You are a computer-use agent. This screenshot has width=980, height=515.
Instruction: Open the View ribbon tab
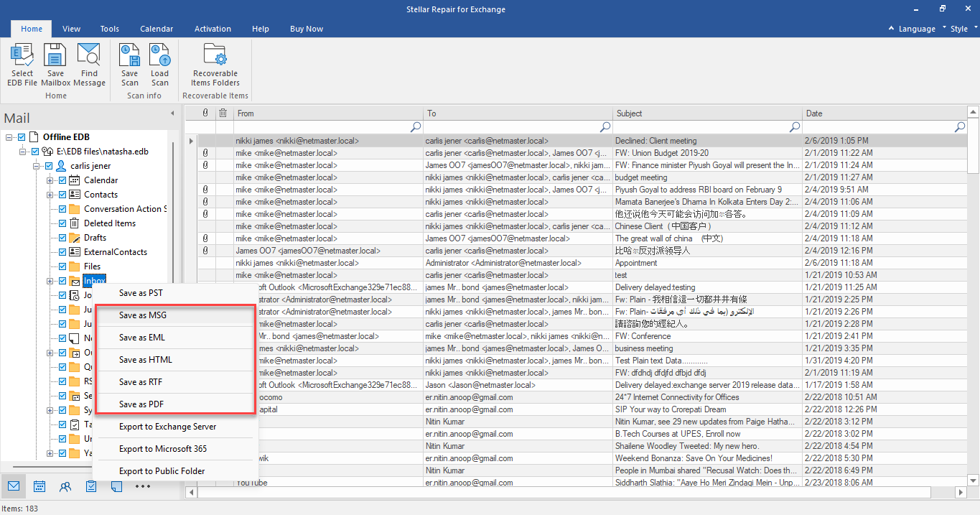click(71, 29)
